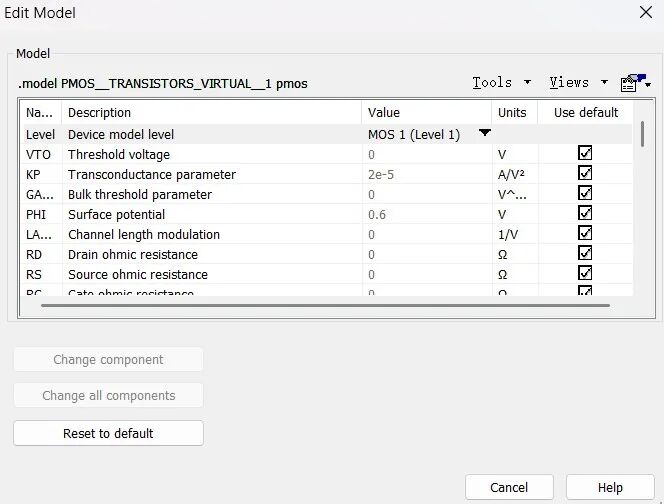Uncheck Use default for VTO

click(x=585, y=153)
